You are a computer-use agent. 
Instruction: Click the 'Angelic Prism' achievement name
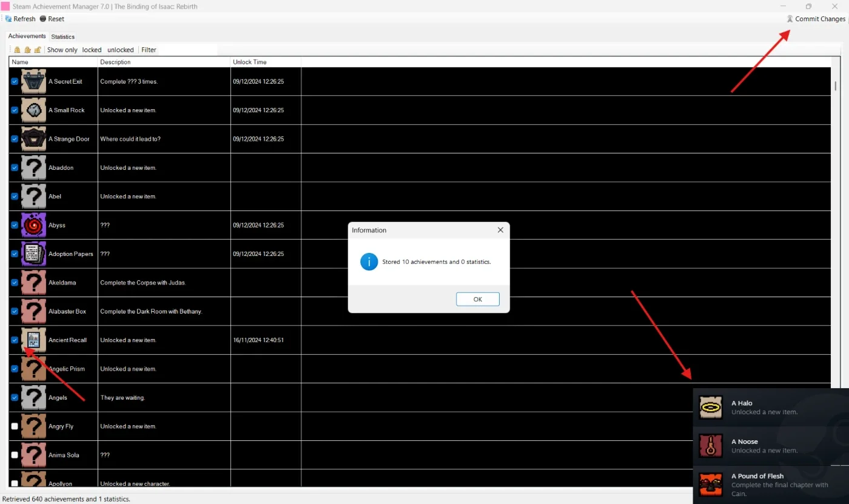tap(67, 369)
